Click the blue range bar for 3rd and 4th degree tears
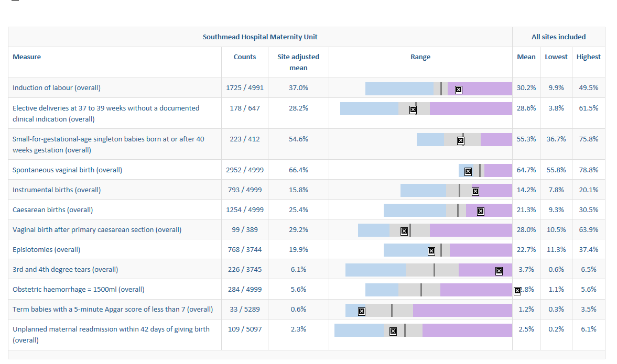This screenshot has height=364, width=617. point(375,270)
